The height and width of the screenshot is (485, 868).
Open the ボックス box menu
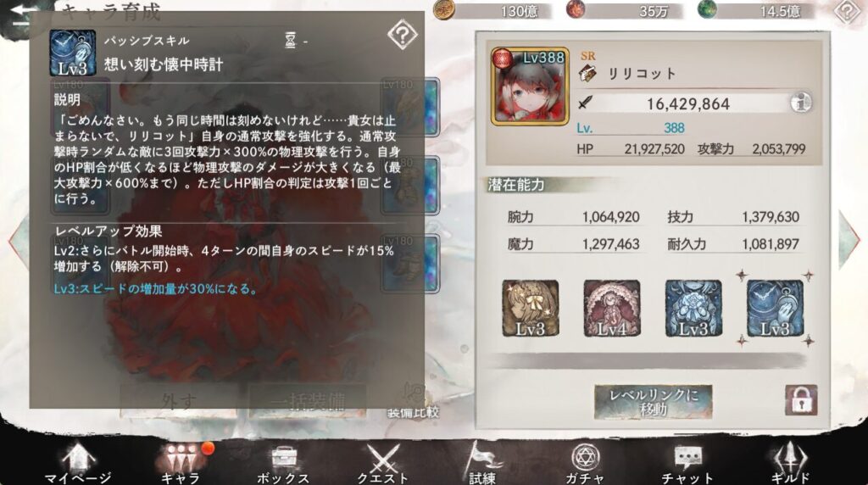click(x=283, y=464)
